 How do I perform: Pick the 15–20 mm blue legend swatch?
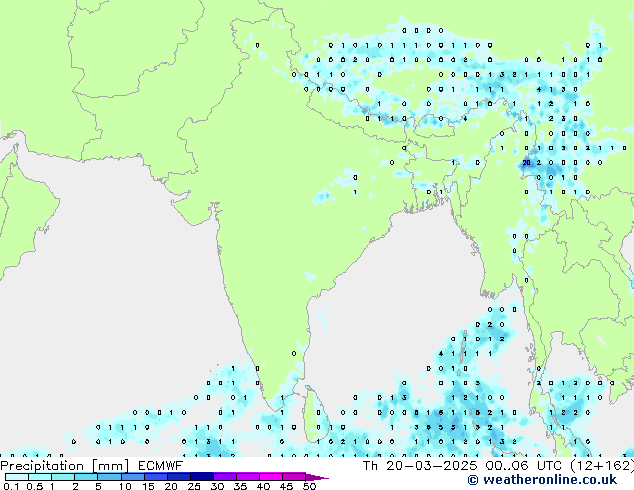coord(155,477)
